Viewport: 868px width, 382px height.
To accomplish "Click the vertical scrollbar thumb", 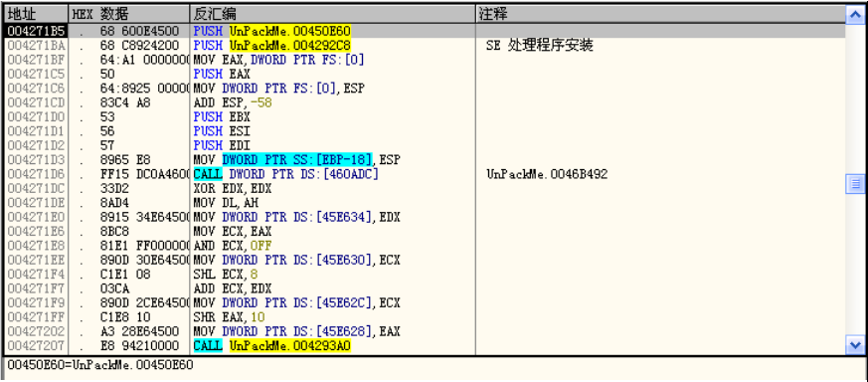I will 854,183.
